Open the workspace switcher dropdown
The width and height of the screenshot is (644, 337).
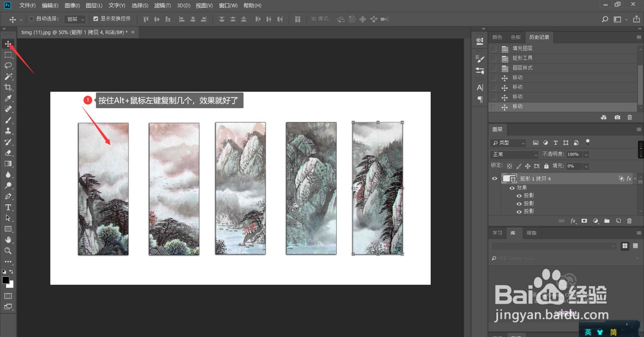click(620, 19)
